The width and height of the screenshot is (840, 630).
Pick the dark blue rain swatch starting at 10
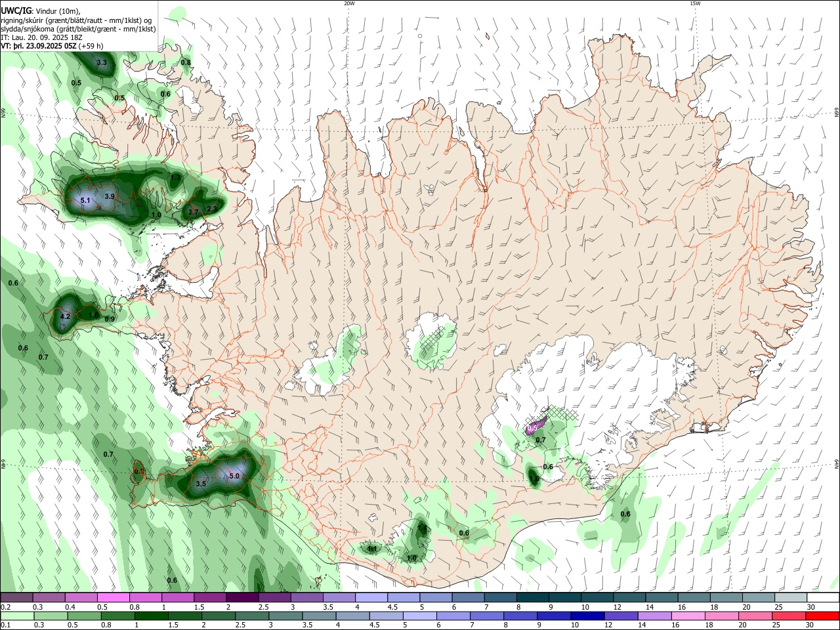coord(588,616)
